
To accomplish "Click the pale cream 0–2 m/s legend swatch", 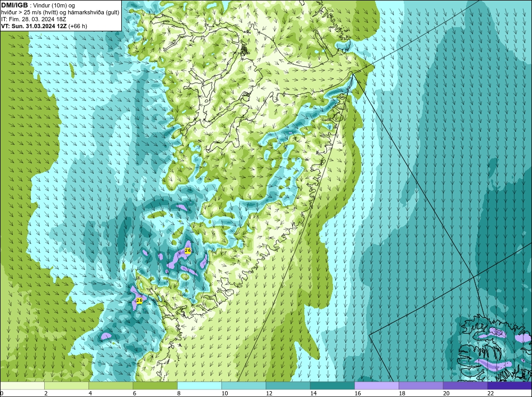I will coord(22,386).
